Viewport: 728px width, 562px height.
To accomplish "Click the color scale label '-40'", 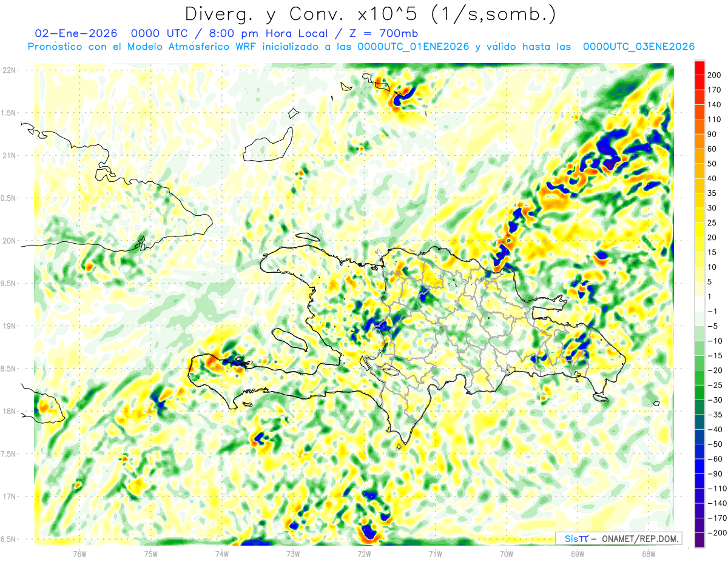I will pyautogui.click(x=715, y=430).
